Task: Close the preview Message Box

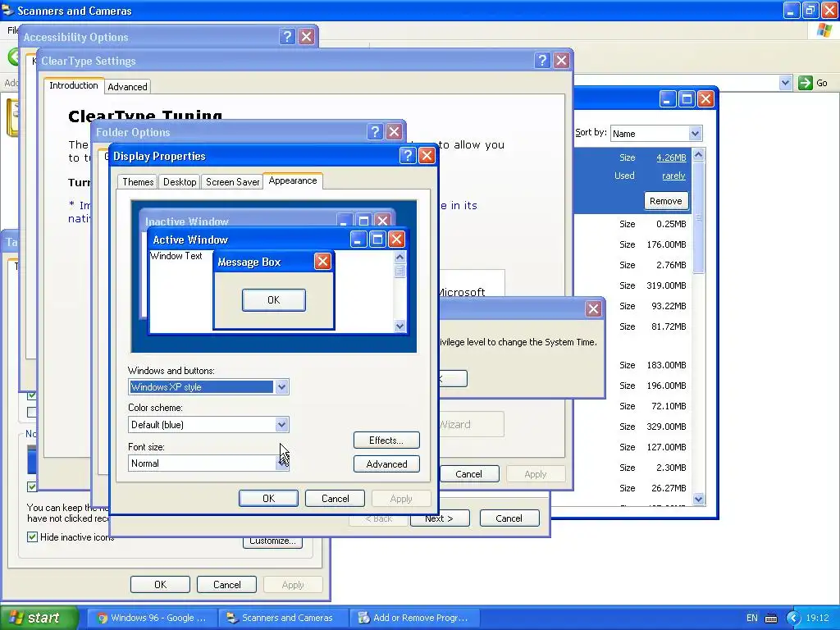Action: pyautogui.click(x=322, y=262)
